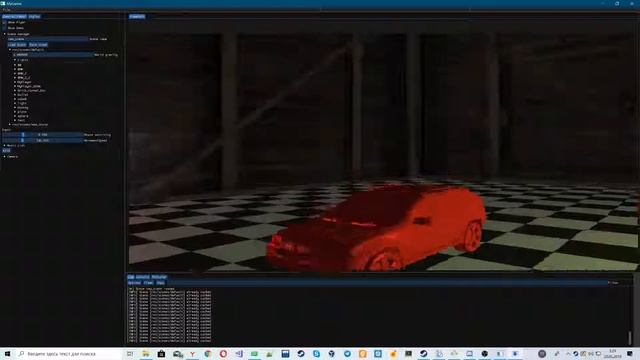Viewport: 640px width, 360px height.
Task: Open the Profiler tab in the bottom panel
Action: (x=159, y=277)
